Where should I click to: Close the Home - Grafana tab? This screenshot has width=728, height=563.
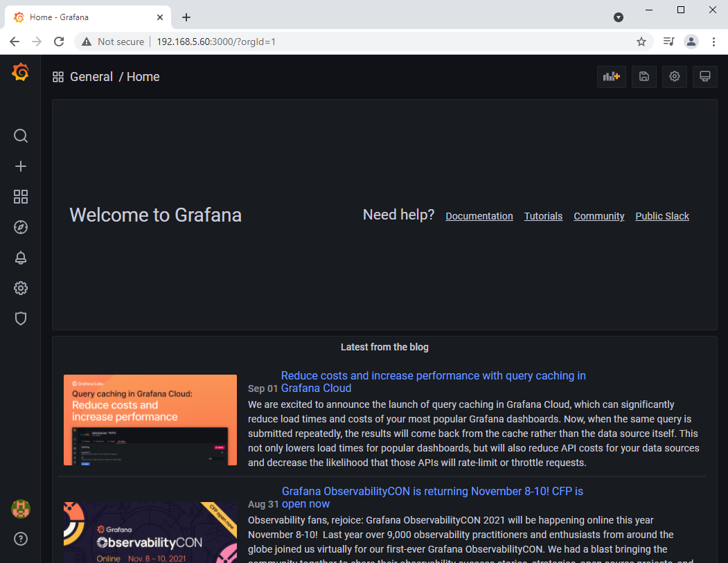click(160, 17)
